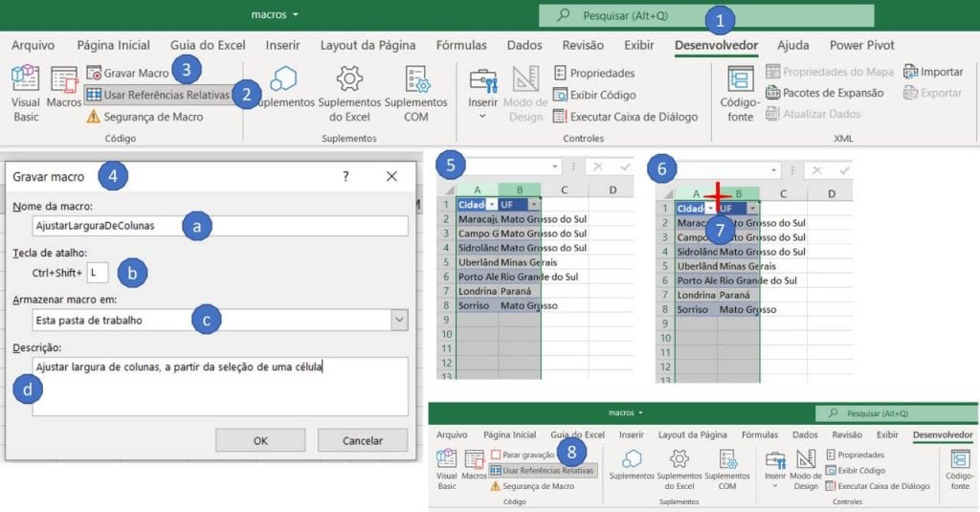This screenshot has width=980, height=512.
Task: Open Propriedades in top ribbon Controles group
Action: [594, 73]
